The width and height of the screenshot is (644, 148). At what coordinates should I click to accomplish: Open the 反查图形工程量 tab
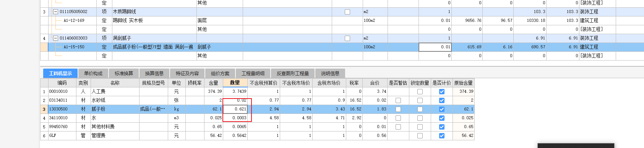pos(293,73)
